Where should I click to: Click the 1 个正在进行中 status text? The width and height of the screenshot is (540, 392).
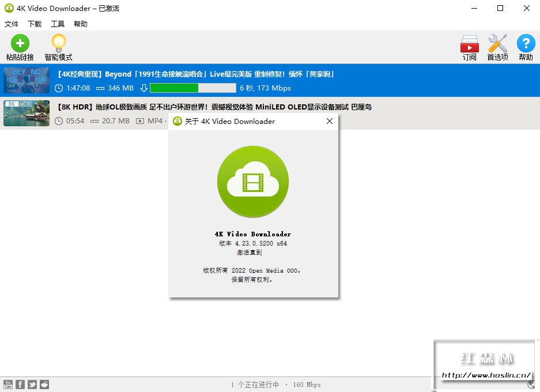pyautogui.click(x=255, y=385)
